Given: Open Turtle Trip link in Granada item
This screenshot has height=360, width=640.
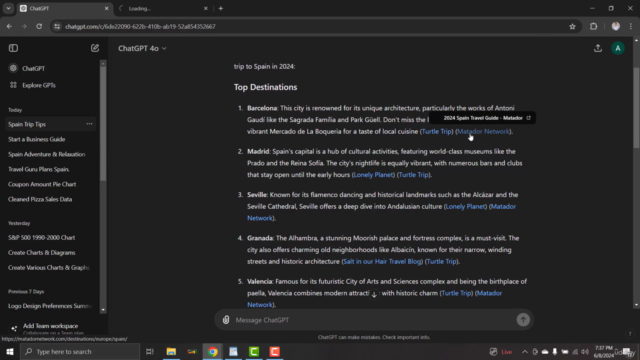Looking at the screenshot, I should tap(441, 262).
